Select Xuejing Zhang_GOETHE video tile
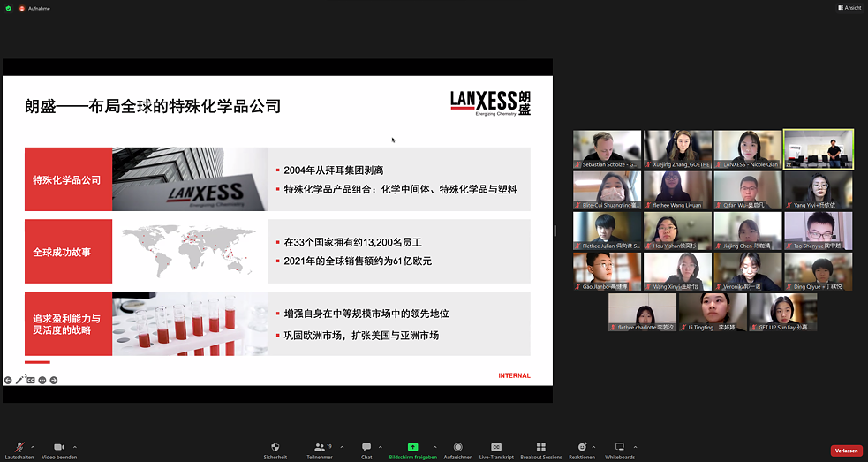This screenshot has width=868, height=462. pos(677,149)
